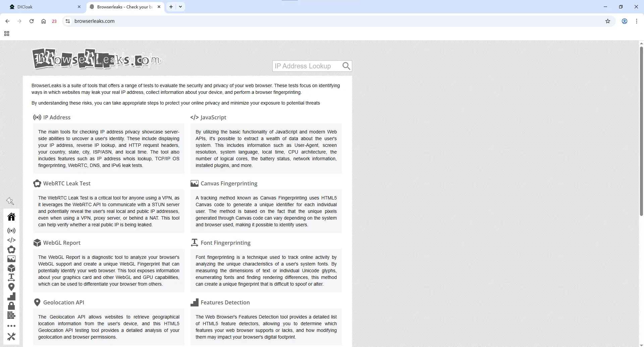
Task: Open the Canvas image sidebar icon
Action: (x=11, y=259)
